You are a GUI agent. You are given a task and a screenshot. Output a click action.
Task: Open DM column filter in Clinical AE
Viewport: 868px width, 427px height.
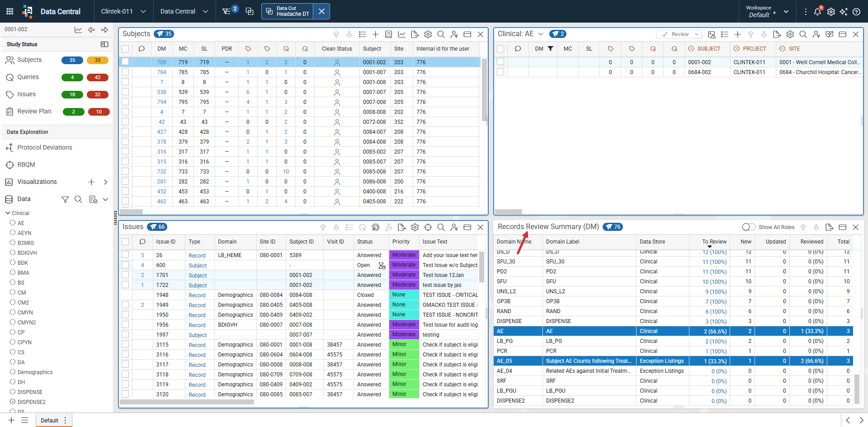tap(550, 49)
